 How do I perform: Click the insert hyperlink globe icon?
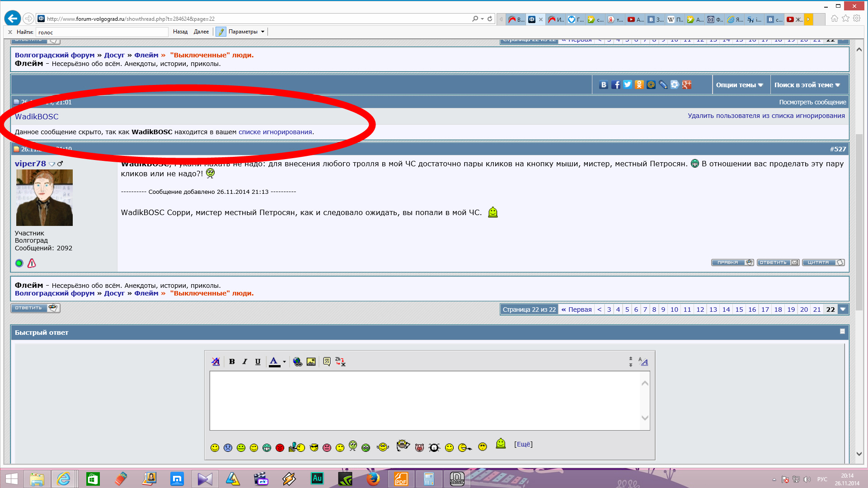[x=297, y=361]
